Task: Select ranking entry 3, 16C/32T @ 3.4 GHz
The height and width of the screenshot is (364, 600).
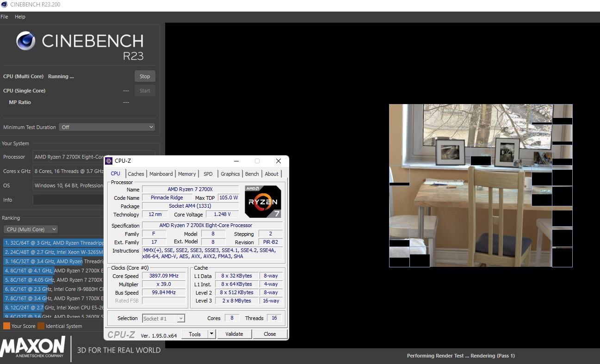Action: (54, 261)
